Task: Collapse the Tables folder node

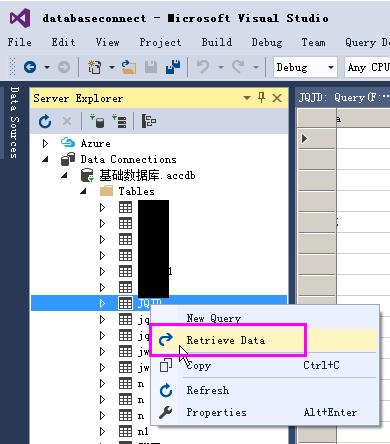Action: 83,191
